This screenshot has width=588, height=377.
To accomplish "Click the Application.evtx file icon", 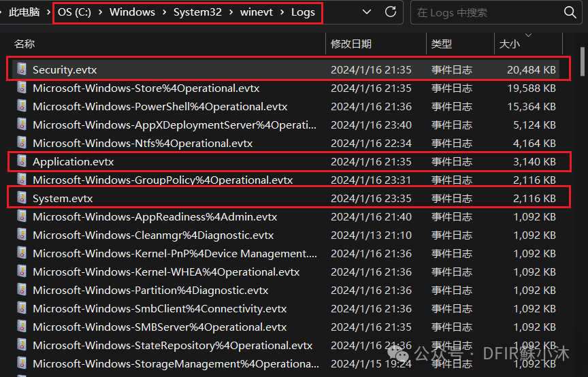I will click(22, 161).
